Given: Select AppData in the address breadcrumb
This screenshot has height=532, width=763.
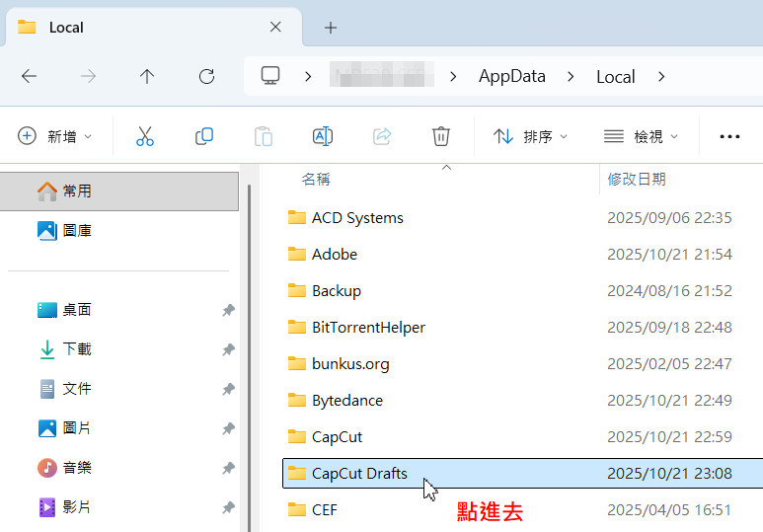Looking at the screenshot, I should pyautogui.click(x=511, y=76).
